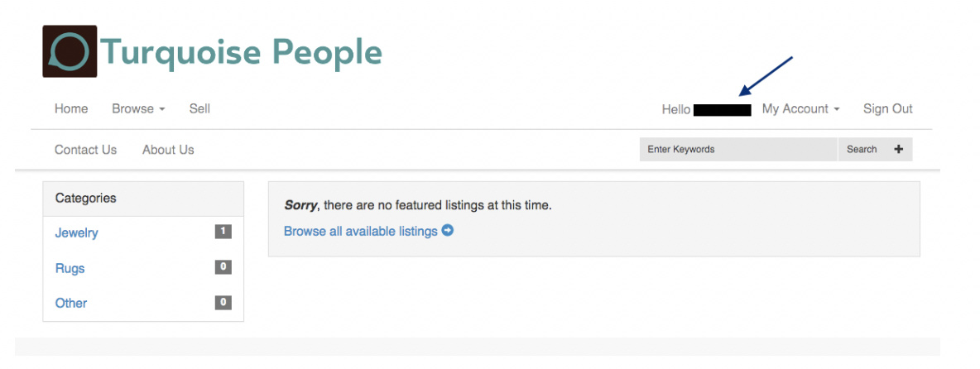Click the Rugs count badge showing 0
Image resolution: width=980 pixels, height=369 pixels.
tap(223, 267)
